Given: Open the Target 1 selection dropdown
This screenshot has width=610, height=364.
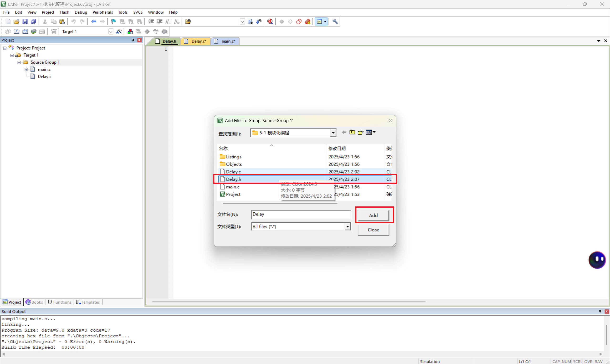Looking at the screenshot, I should pos(111,32).
